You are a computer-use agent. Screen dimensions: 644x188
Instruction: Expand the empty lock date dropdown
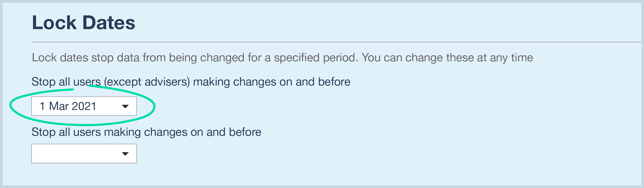(x=84, y=153)
